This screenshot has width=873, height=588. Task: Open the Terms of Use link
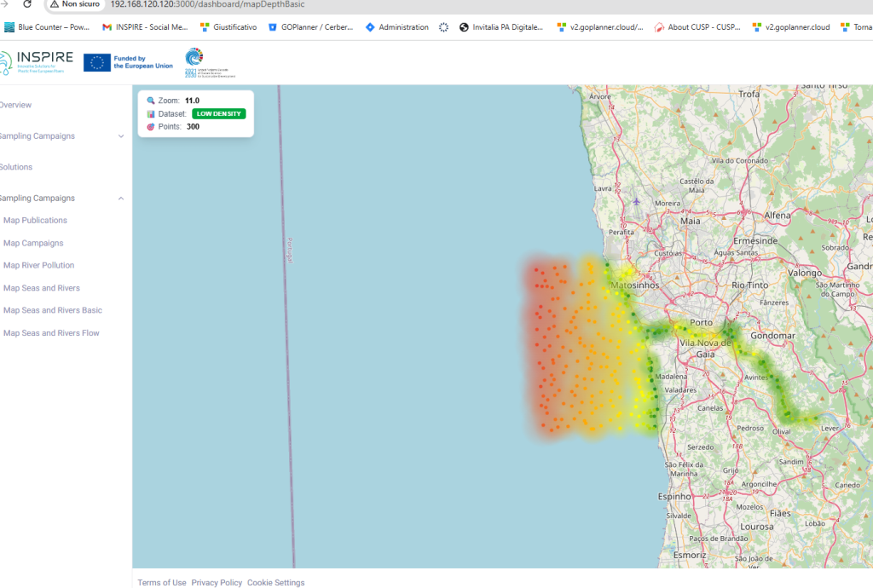tap(162, 583)
